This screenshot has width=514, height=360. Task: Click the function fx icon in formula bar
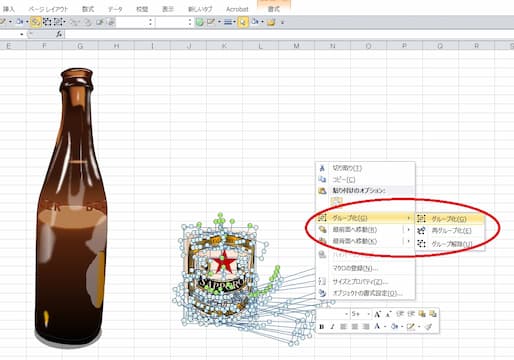point(59,34)
